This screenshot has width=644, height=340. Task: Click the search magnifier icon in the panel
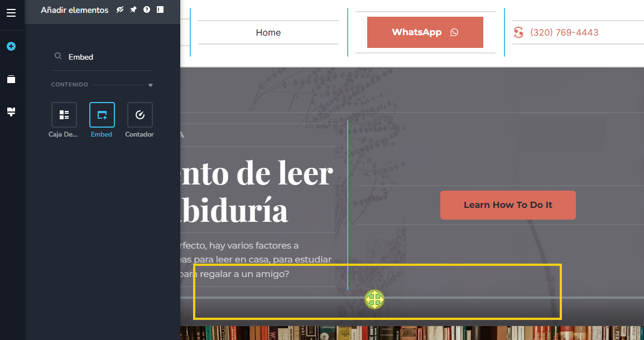tap(58, 56)
